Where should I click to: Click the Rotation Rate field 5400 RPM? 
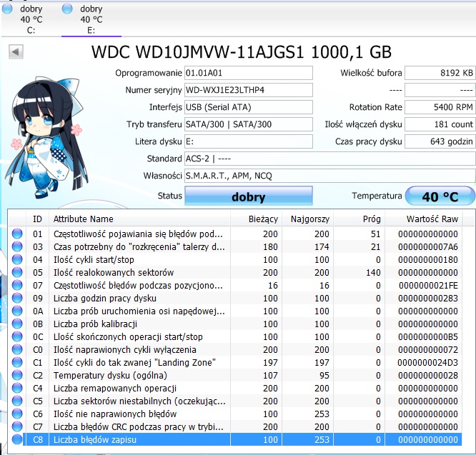click(x=440, y=107)
